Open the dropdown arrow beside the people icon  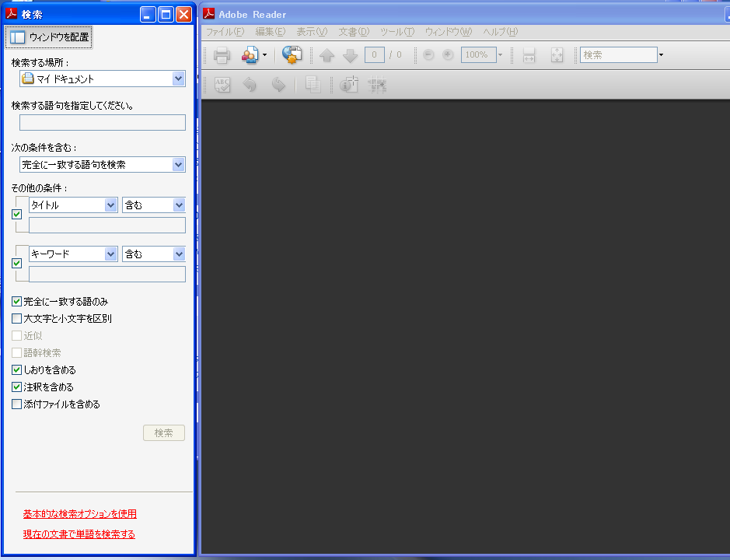pyautogui.click(x=264, y=55)
